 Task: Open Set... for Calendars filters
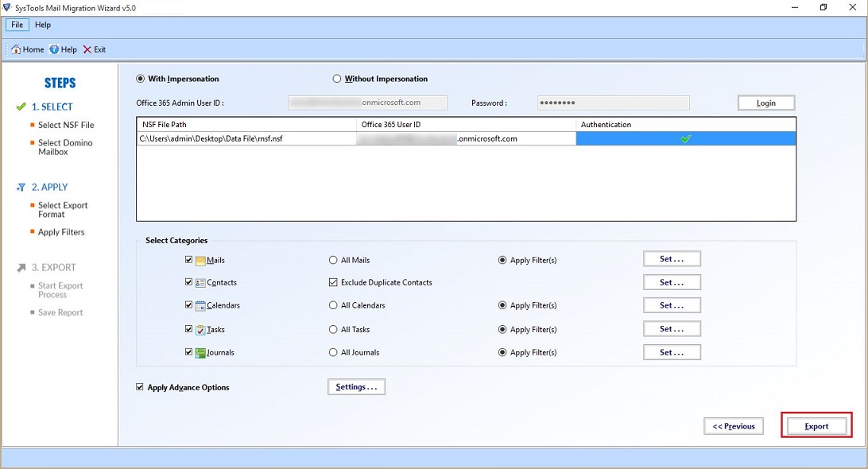coord(672,305)
